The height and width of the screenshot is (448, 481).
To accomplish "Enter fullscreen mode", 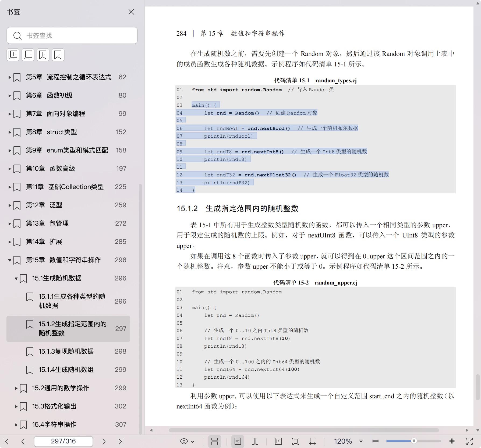I will click(x=469, y=441).
